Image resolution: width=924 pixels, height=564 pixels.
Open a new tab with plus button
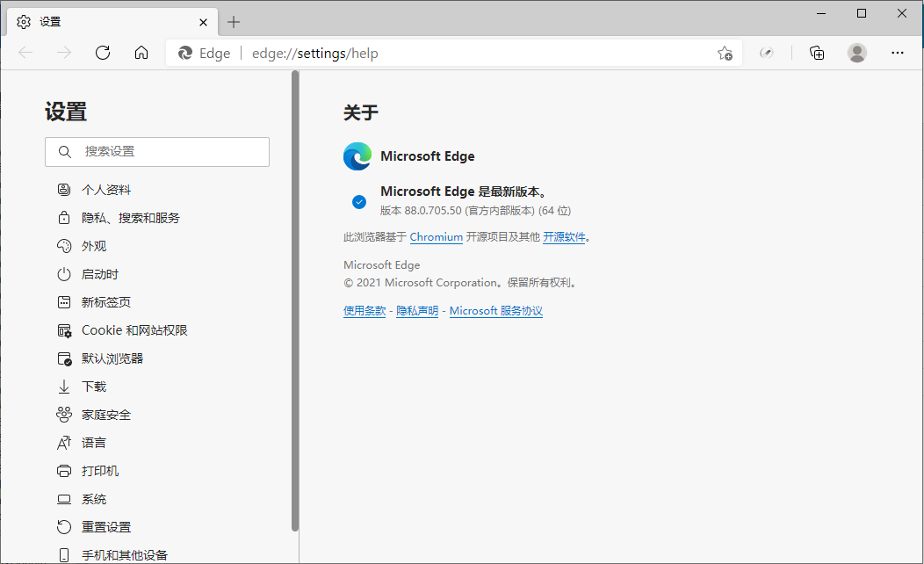234,22
